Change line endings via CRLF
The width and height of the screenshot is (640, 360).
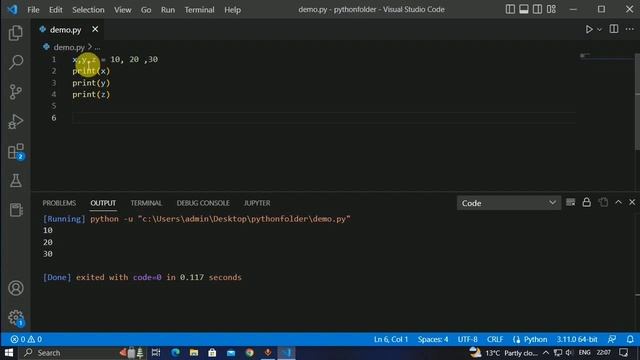(495, 339)
